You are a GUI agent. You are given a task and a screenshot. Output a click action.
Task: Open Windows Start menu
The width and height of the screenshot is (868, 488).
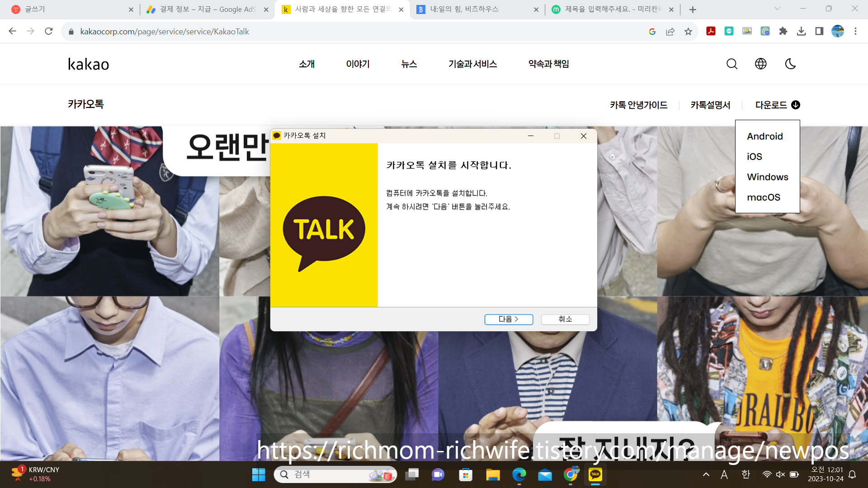pyautogui.click(x=259, y=474)
